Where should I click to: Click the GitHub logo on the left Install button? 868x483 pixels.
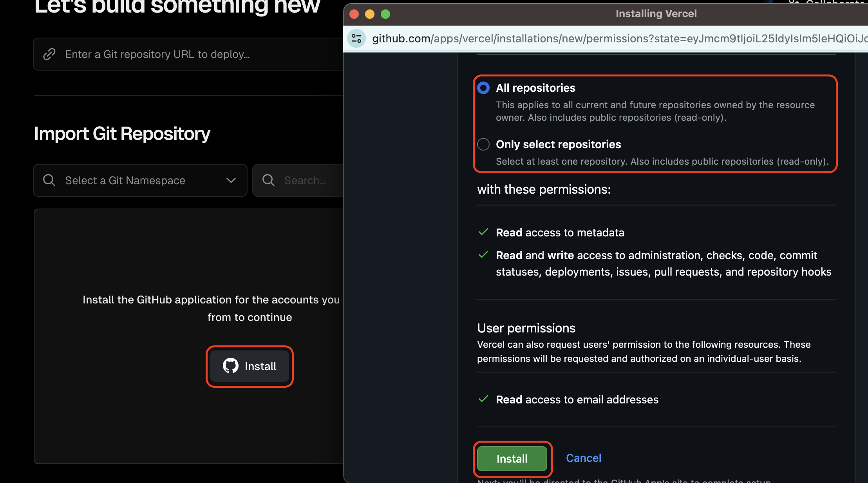point(231,366)
